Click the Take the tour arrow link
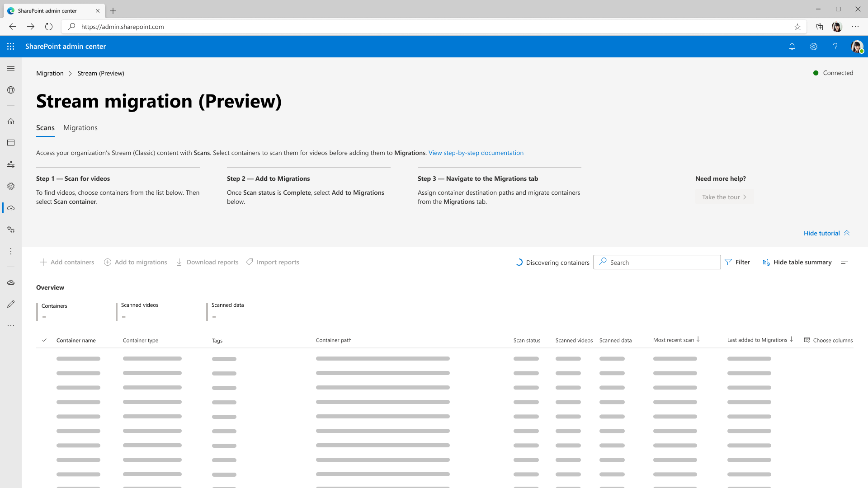The height and width of the screenshot is (488, 868). 724,197
